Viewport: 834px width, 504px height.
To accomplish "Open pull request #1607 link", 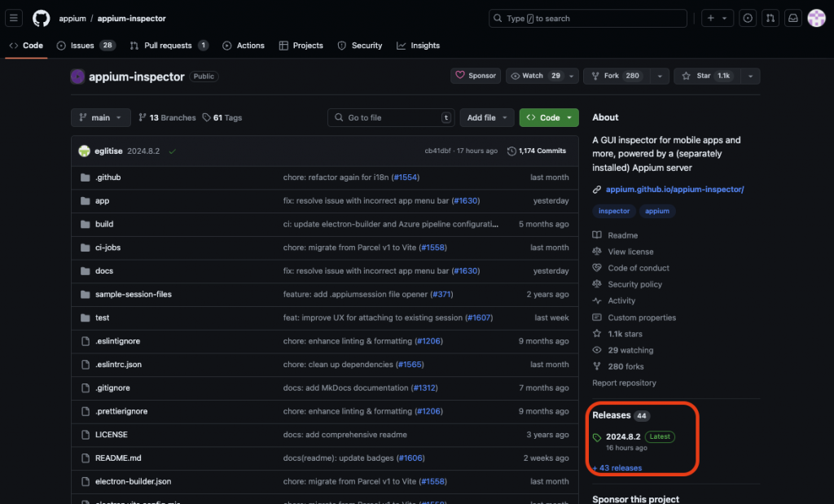I will (479, 318).
